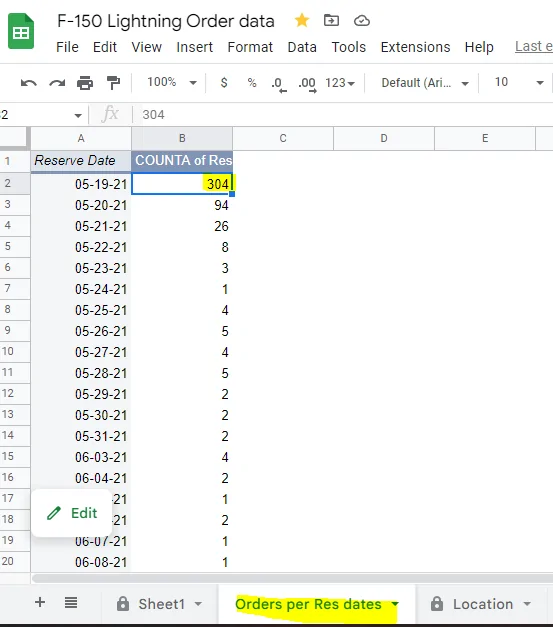This screenshot has width=553, height=627.
Task: Open the Extensions menu
Action: pyautogui.click(x=415, y=47)
